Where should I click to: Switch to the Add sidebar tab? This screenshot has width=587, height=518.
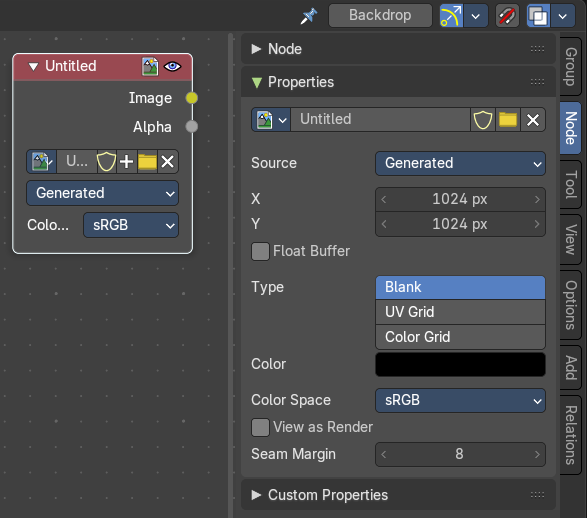pos(571,368)
